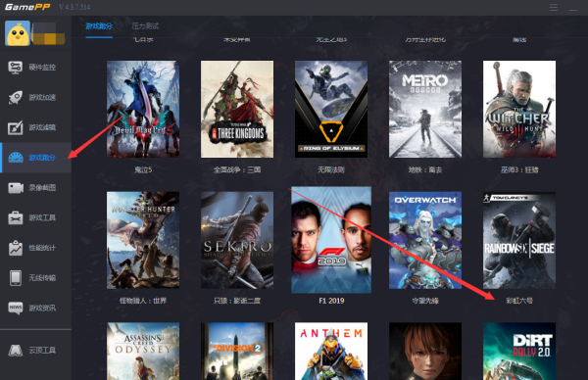Switch to the stress test tab
Screen dimensions: 588x380
coord(145,25)
